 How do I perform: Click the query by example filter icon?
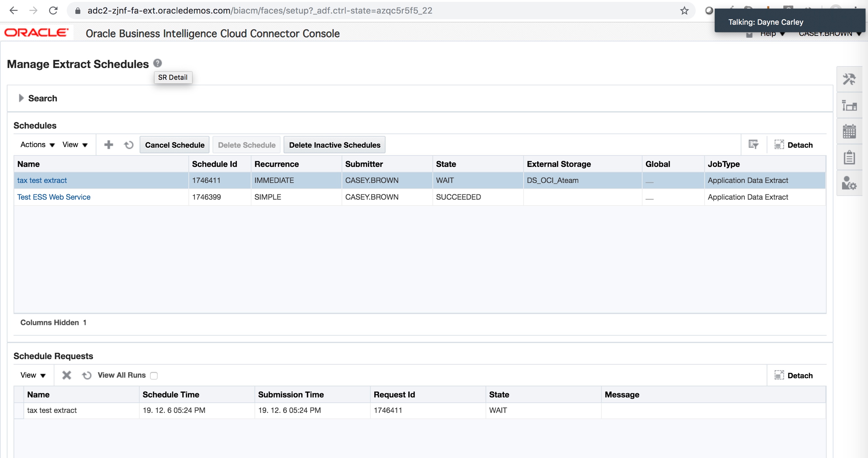(753, 145)
